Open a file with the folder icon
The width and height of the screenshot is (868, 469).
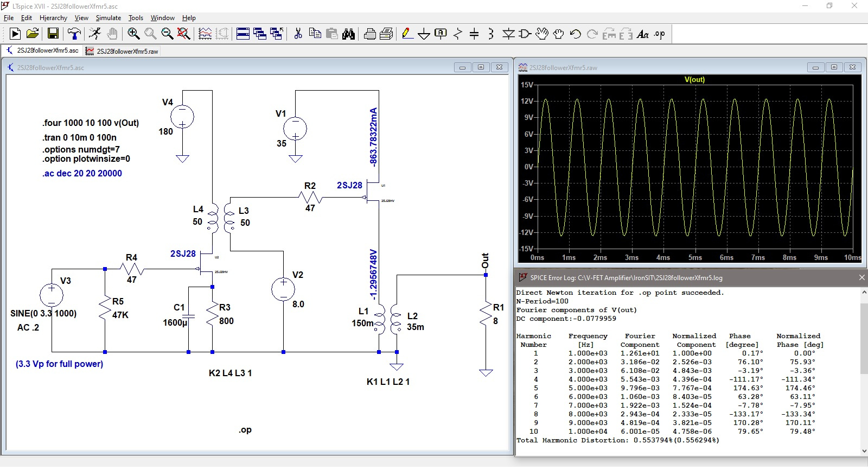tap(33, 34)
